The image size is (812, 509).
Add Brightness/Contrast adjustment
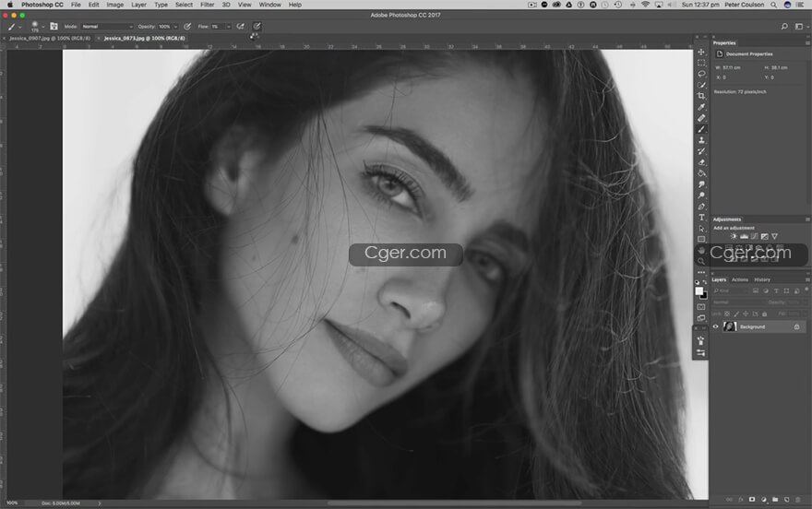click(x=734, y=236)
